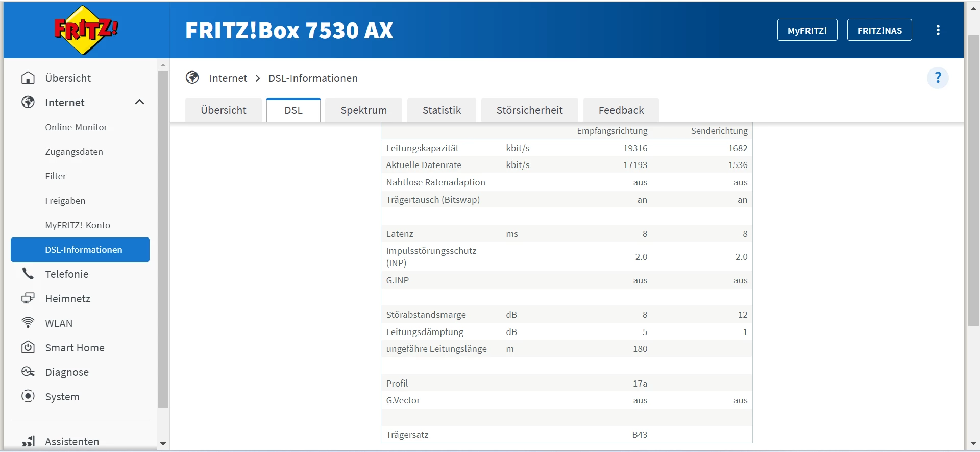Click the globe icon in breadcrumb
The image size is (980, 452).
click(192, 78)
